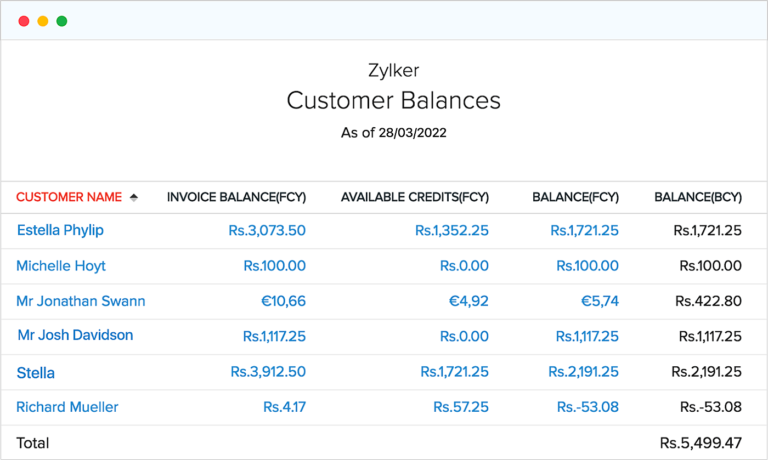Open the Estella Phylip customer link
Screen dimensions: 768x460
coord(60,230)
